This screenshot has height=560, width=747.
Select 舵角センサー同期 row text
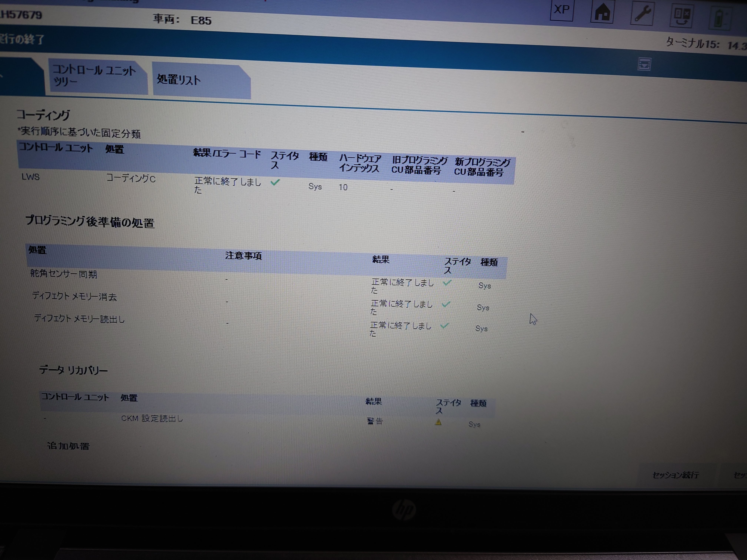[64, 274]
